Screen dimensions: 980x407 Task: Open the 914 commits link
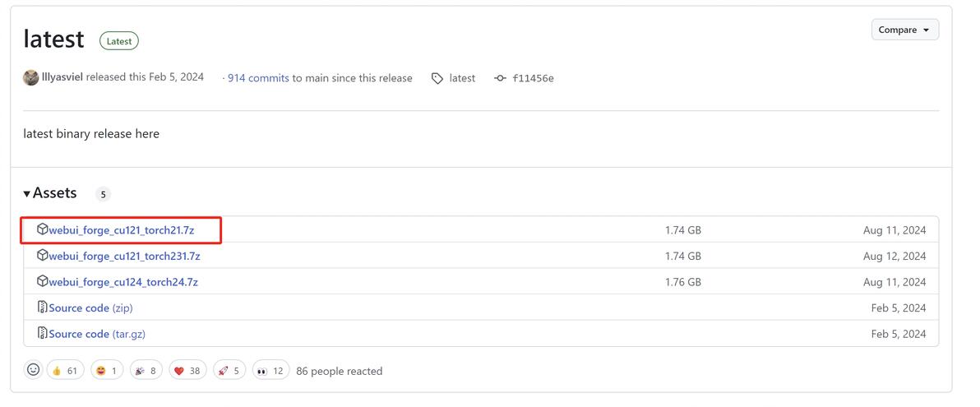tap(258, 78)
